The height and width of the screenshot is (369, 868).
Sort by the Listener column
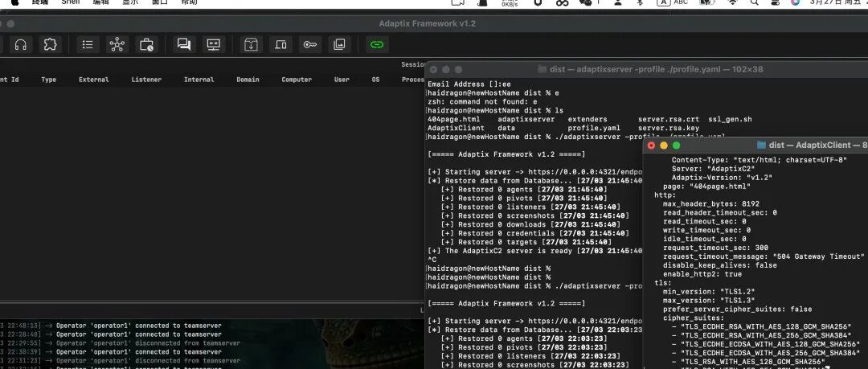coord(146,80)
